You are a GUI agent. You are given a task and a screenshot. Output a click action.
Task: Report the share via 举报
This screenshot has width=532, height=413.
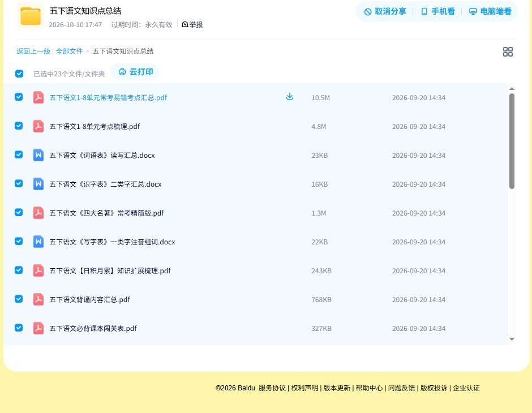pyautogui.click(x=192, y=24)
